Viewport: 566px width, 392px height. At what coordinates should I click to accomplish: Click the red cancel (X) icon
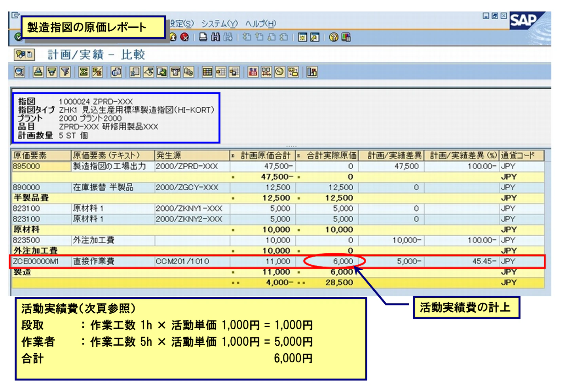click(184, 38)
